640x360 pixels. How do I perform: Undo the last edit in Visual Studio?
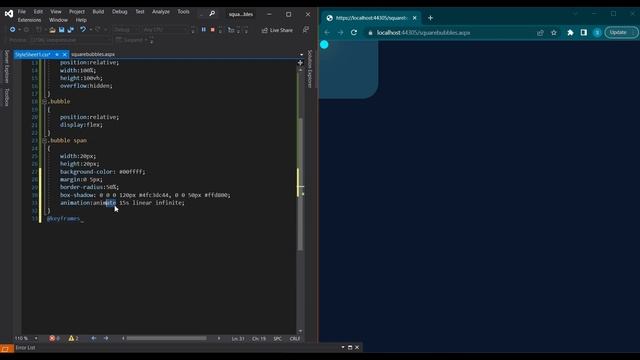tap(83, 29)
